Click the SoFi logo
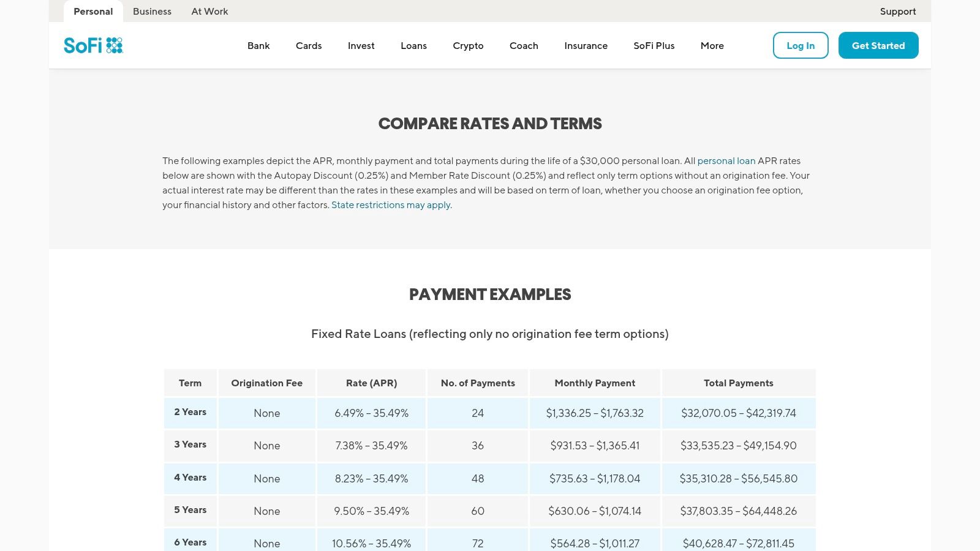 pos(94,45)
